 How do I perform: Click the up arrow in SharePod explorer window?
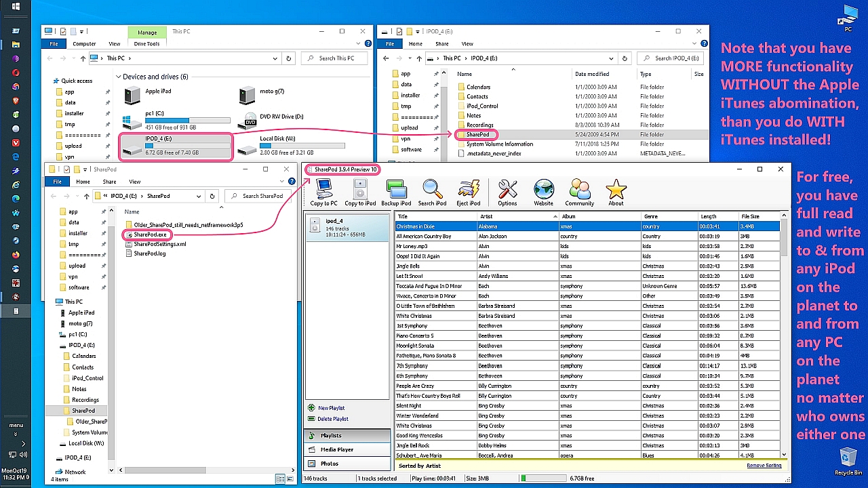click(86, 196)
